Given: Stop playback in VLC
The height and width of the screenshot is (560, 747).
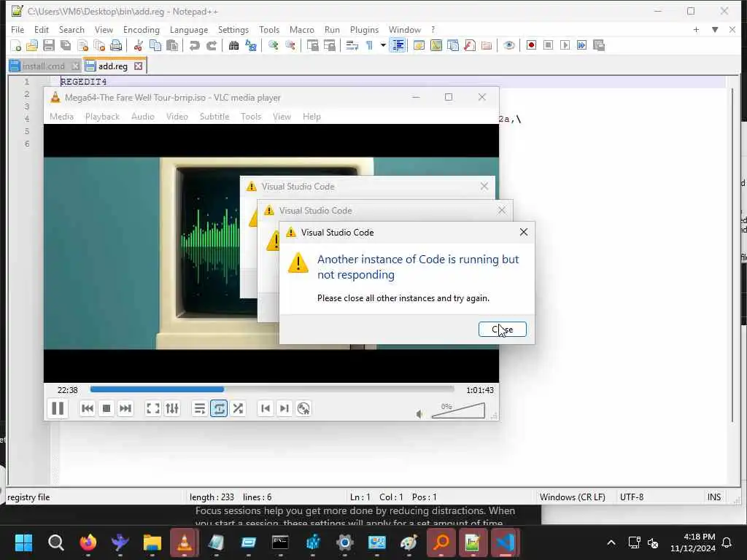Looking at the screenshot, I should click(x=107, y=408).
